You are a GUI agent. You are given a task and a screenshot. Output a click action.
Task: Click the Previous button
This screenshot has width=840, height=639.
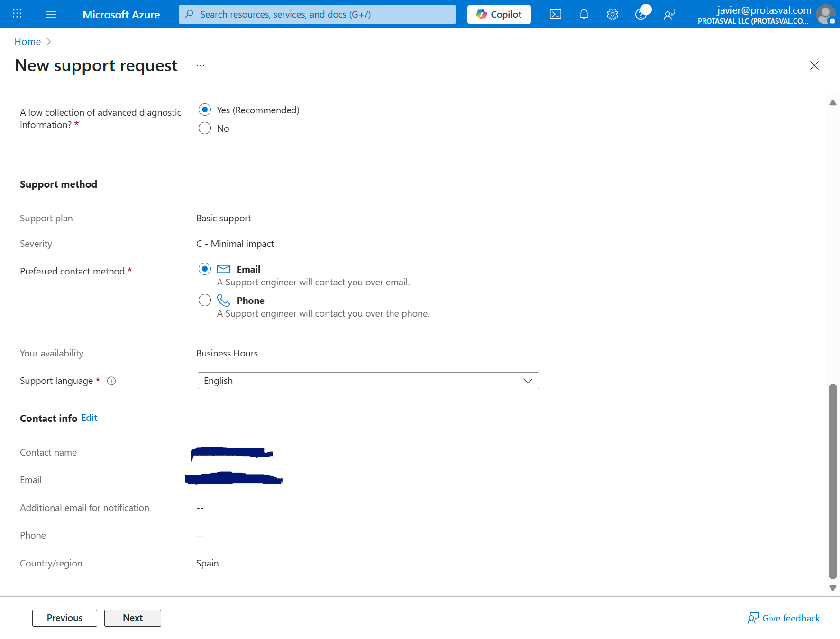click(64, 618)
